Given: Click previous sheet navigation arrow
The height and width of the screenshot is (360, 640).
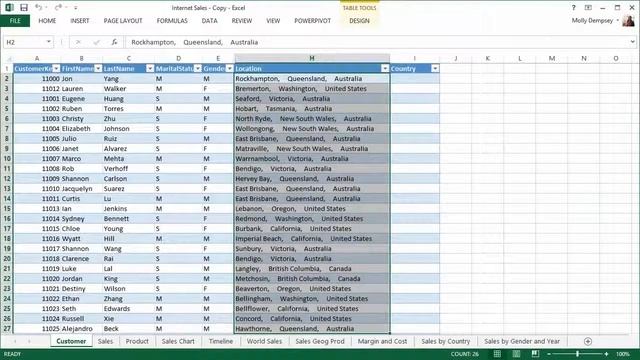Looking at the screenshot, I should point(15,341).
